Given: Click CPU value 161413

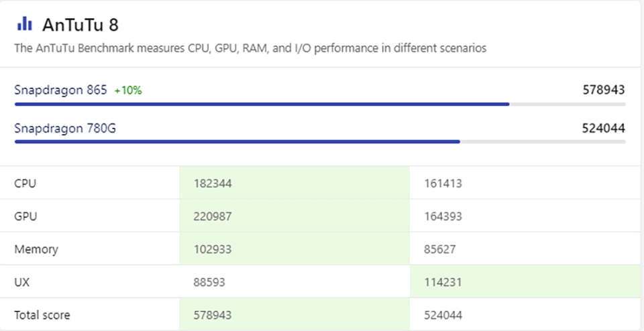Looking at the screenshot, I should (x=443, y=184).
